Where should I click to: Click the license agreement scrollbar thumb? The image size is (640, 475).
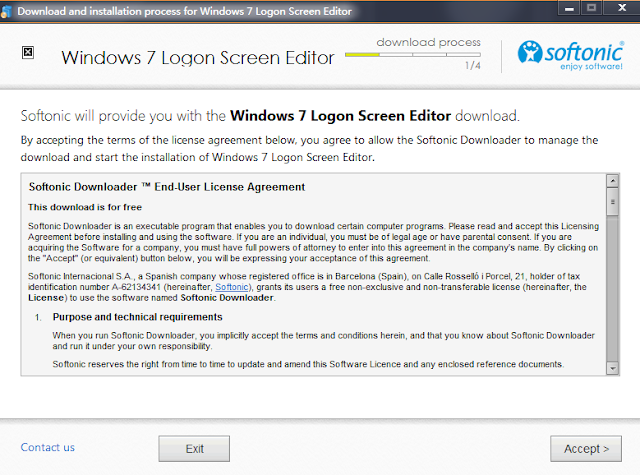click(x=613, y=202)
